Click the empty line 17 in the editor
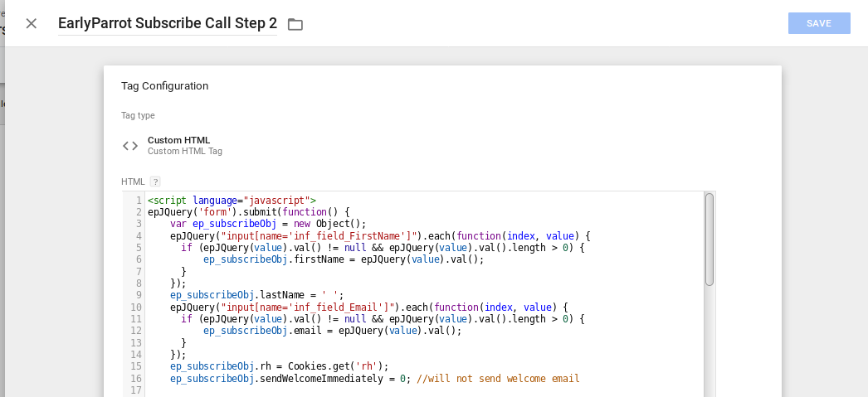Screen dimensions: 868x397 point(425,390)
